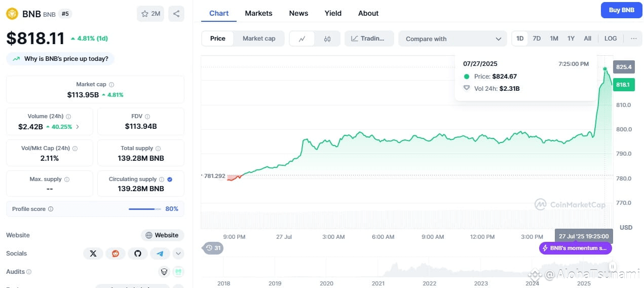Open the three-dot chart options menu
The image size is (644, 288).
click(x=633, y=39)
